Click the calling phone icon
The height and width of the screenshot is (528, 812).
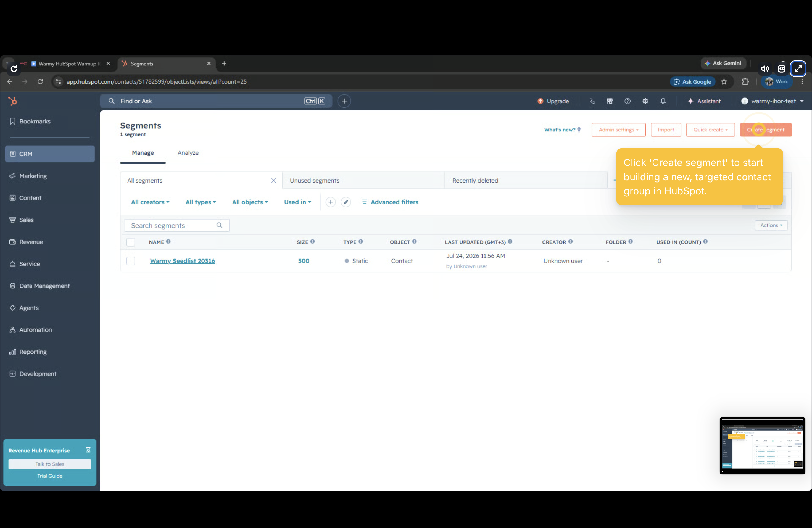592,101
